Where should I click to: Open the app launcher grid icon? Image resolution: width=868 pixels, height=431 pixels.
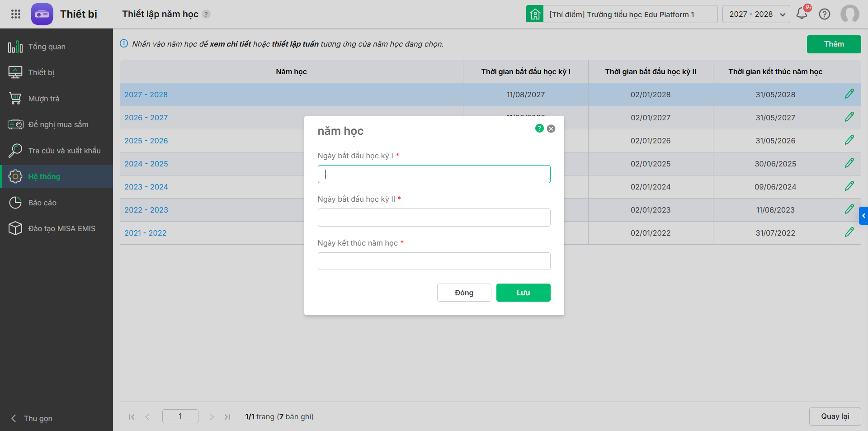(16, 14)
